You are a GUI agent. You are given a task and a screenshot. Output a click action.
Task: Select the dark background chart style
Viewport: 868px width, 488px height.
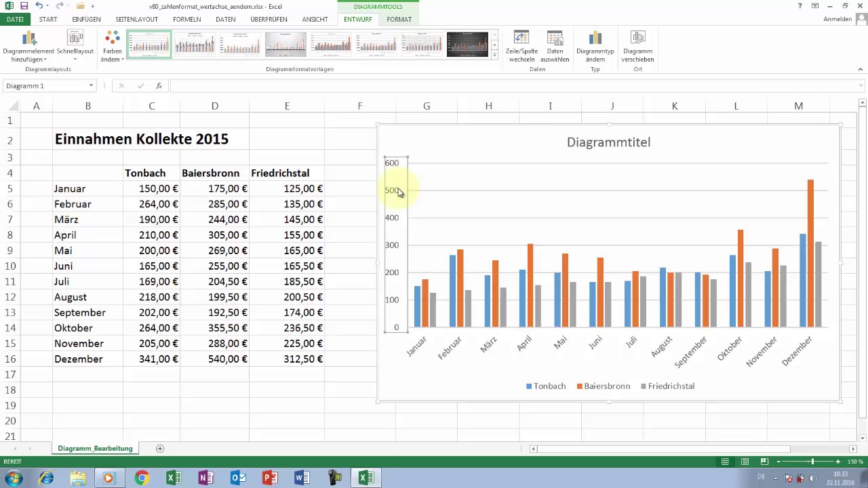(x=467, y=44)
